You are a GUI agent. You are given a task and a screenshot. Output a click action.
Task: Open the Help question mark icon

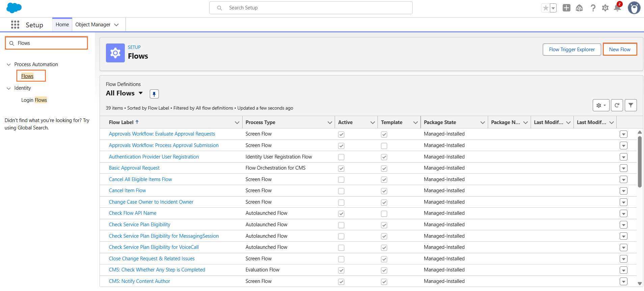point(593,8)
